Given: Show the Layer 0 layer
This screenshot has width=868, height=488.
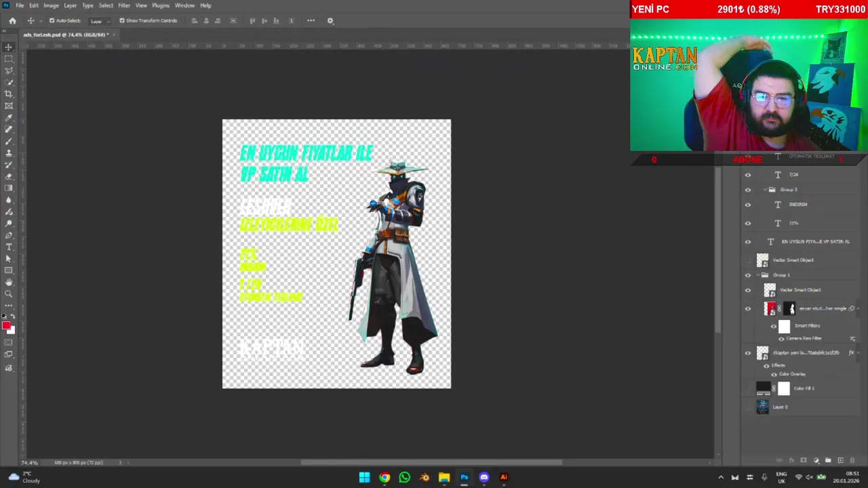Looking at the screenshot, I should pyautogui.click(x=748, y=407).
